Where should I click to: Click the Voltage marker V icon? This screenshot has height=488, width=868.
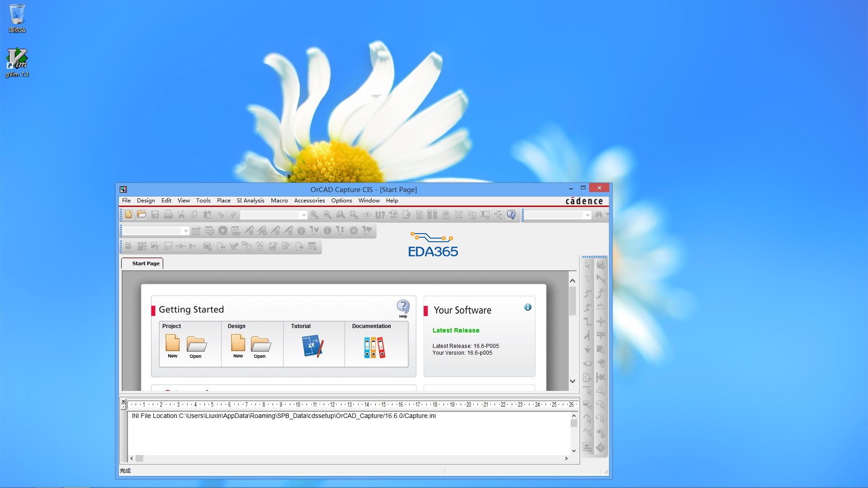point(301,230)
